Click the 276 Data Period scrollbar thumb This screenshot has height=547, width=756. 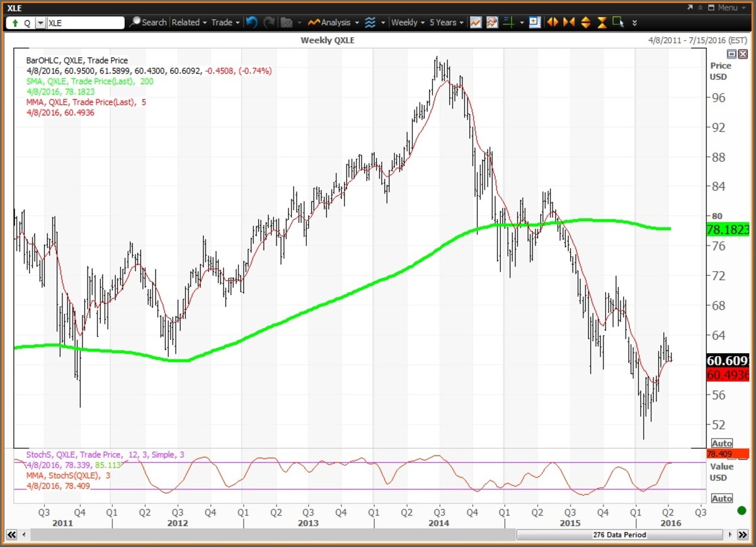pyautogui.click(x=619, y=534)
